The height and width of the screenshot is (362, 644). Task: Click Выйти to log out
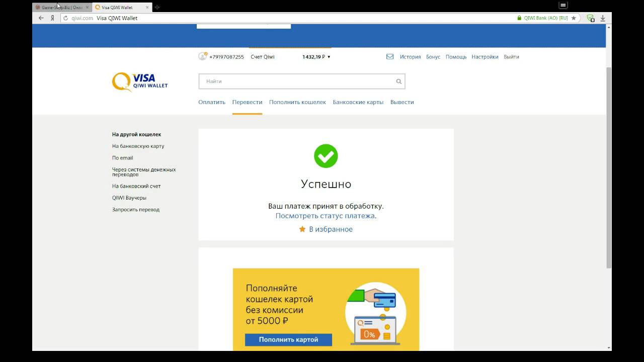[x=511, y=57]
